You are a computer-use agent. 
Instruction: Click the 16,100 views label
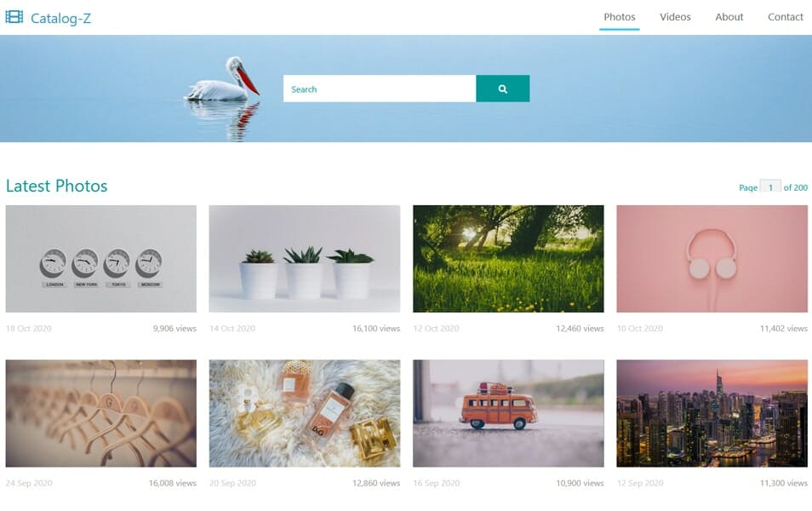click(376, 328)
